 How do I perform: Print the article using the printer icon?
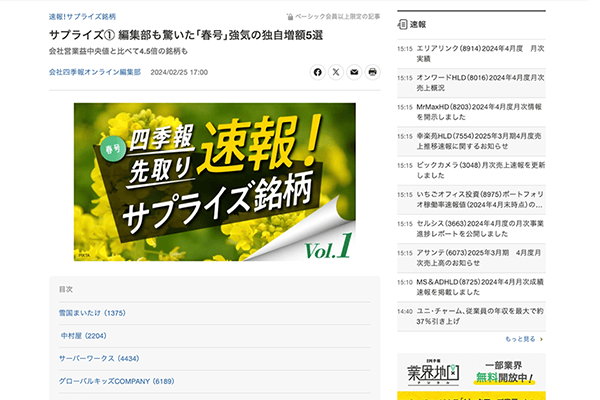(372, 72)
